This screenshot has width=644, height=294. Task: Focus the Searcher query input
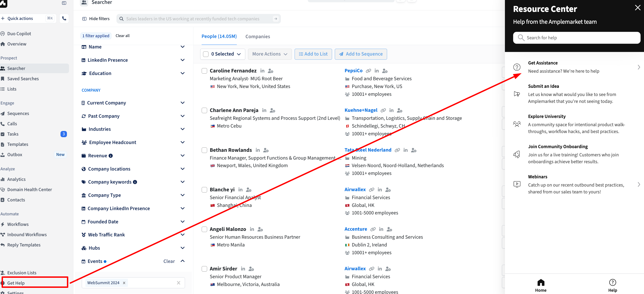[x=198, y=19]
